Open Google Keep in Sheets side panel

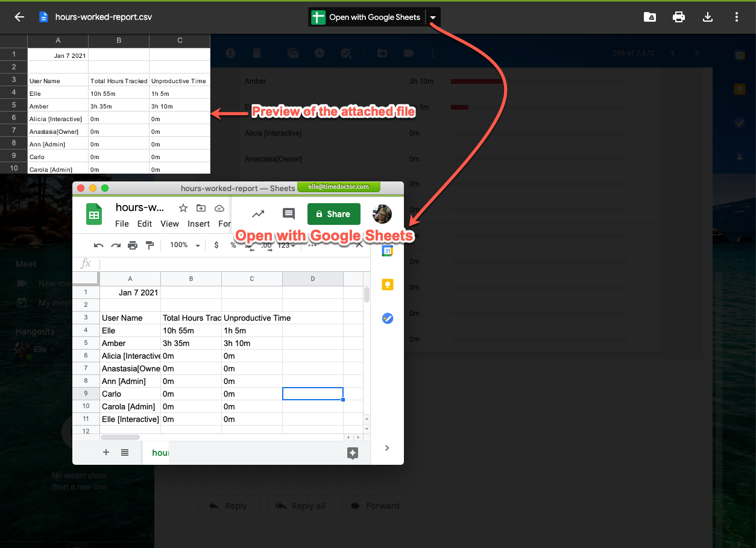click(x=388, y=285)
